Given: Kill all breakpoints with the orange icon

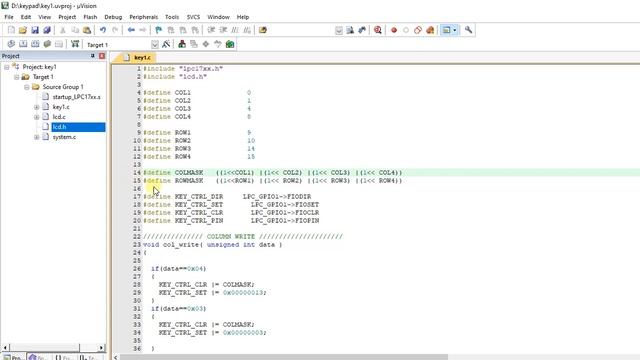Looking at the screenshot, I should [430, 30].
